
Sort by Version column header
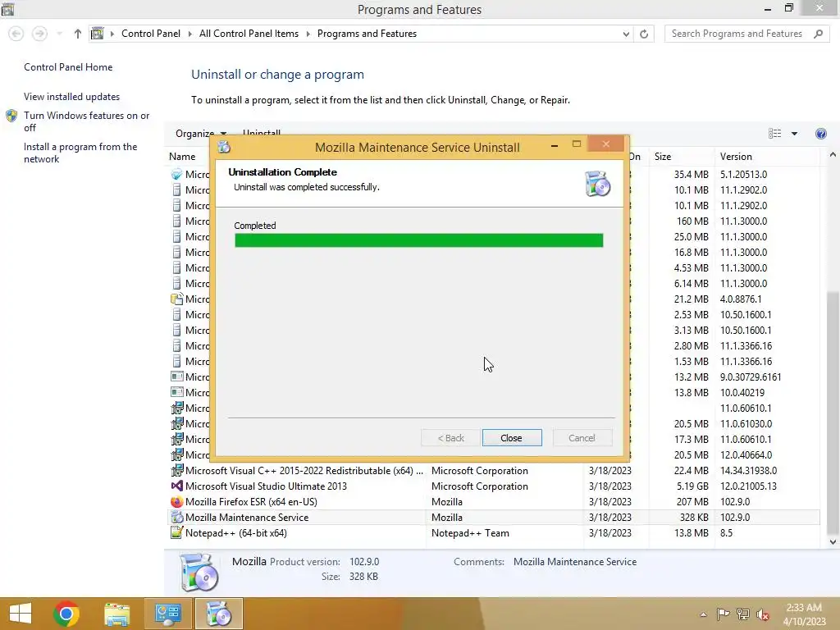[x=736, y=157]
